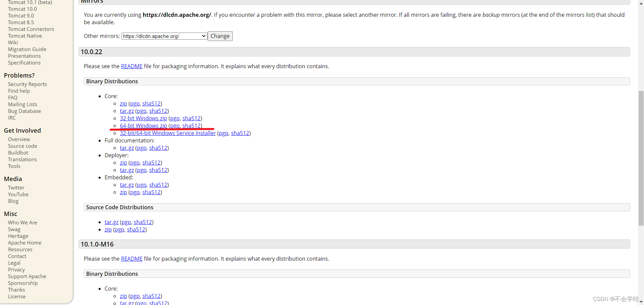
Task: Download the Deployer tar.gz
Action: (127, 170)
